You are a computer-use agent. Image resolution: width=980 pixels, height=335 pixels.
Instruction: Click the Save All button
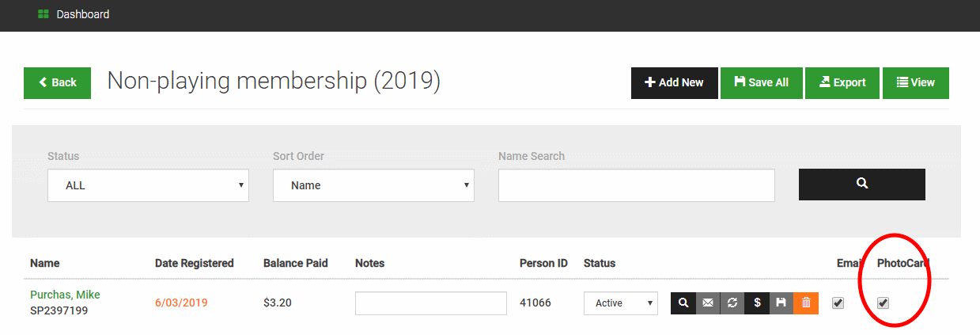[x=761, y=83]
